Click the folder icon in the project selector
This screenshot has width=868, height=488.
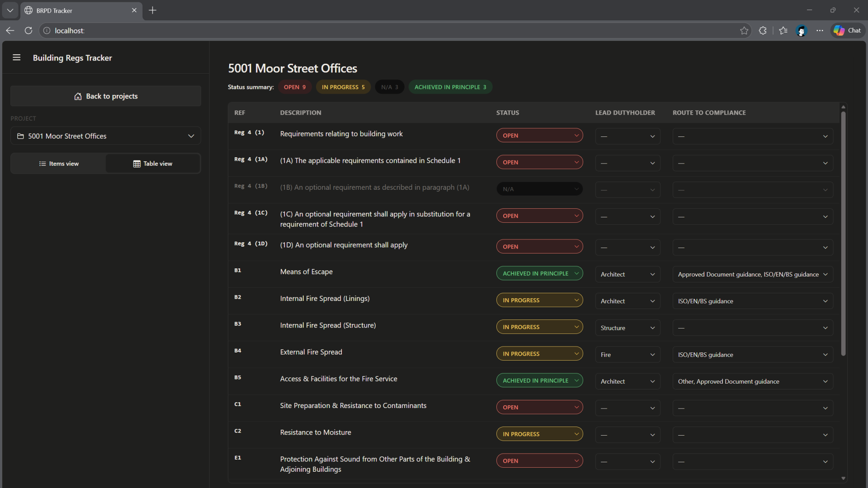click(x=20, y=136)
